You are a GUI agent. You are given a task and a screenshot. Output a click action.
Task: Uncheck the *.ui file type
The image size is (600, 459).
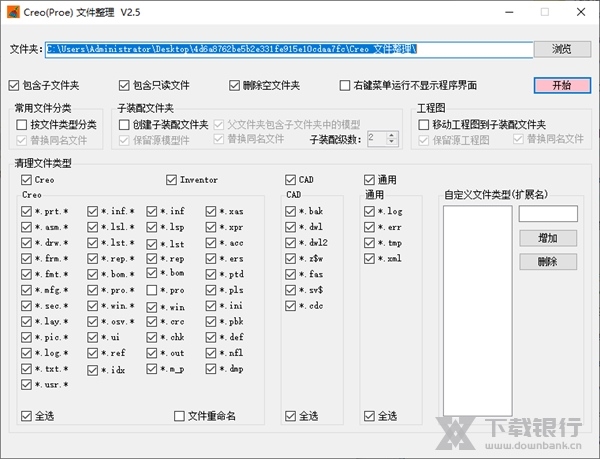pyautogui.click(x=93, y=337)
